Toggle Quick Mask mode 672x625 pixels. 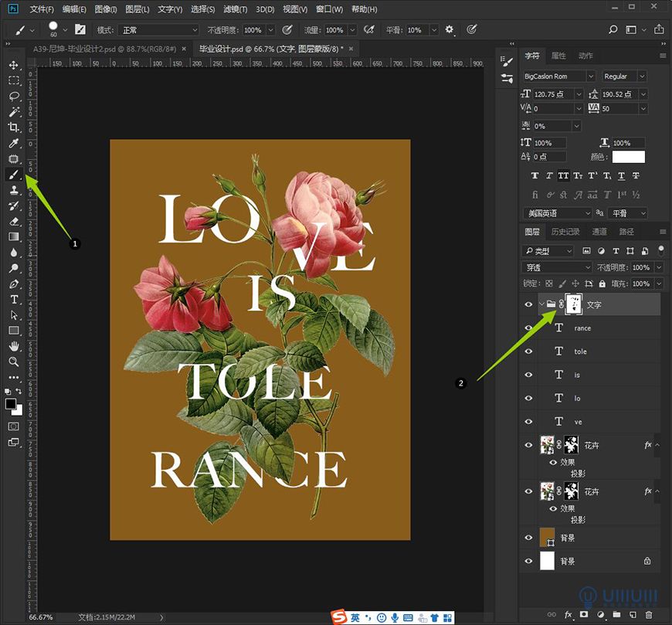click(14, 426)
